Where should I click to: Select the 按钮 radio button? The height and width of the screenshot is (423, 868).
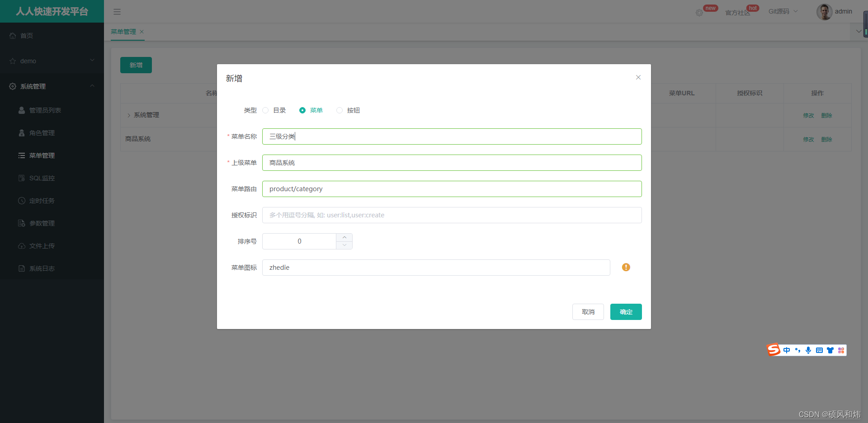point(340,110)
